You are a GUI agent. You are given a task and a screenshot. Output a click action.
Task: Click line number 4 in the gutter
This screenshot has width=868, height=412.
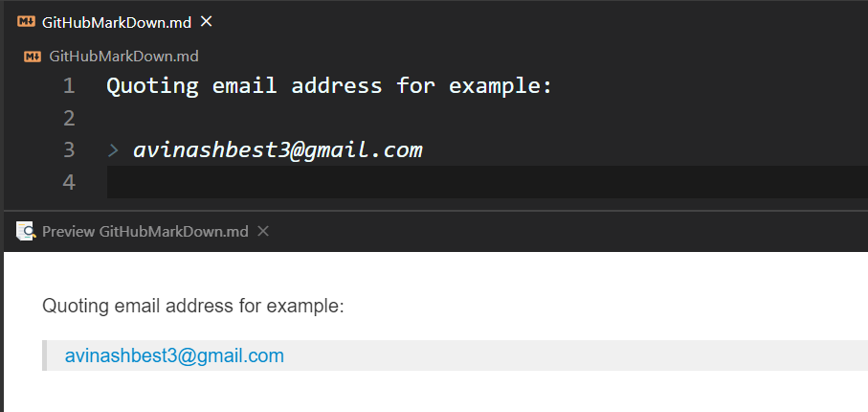pyautogui.click(x=69, y=182)
